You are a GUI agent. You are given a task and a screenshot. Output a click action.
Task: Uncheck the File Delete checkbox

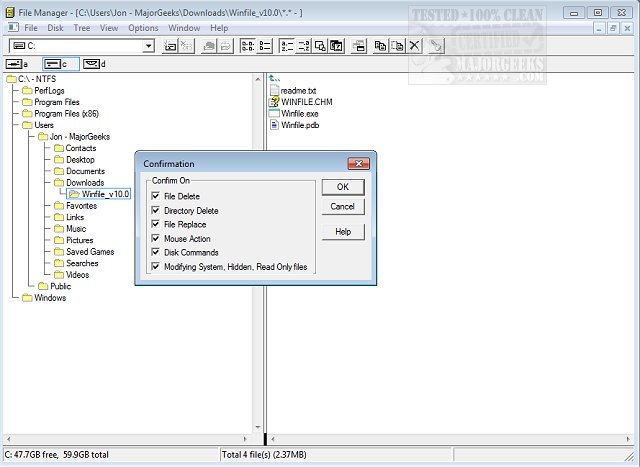(x=156, y=196)
